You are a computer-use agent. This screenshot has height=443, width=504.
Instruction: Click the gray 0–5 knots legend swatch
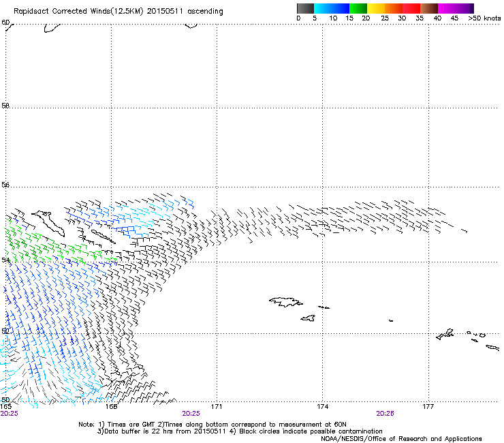point(305,8)
